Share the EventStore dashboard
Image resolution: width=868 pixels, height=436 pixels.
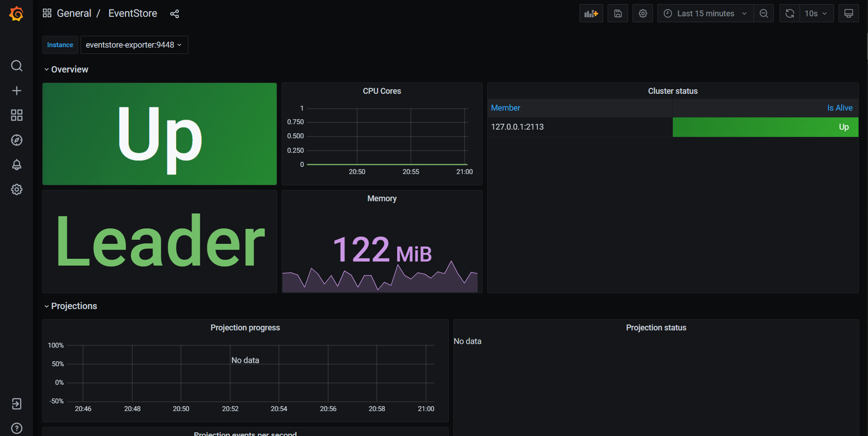(x=174, y=14)
